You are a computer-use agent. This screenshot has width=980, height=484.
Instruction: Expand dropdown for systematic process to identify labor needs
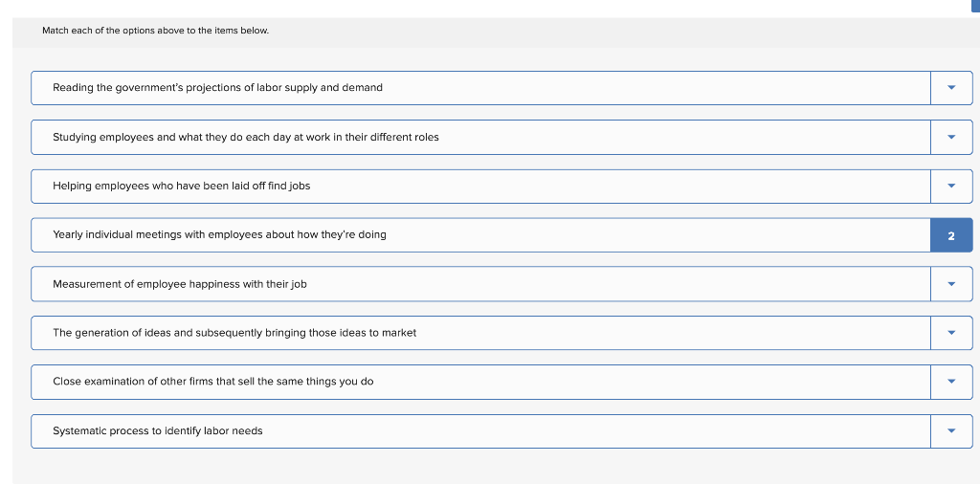point(950,430)
